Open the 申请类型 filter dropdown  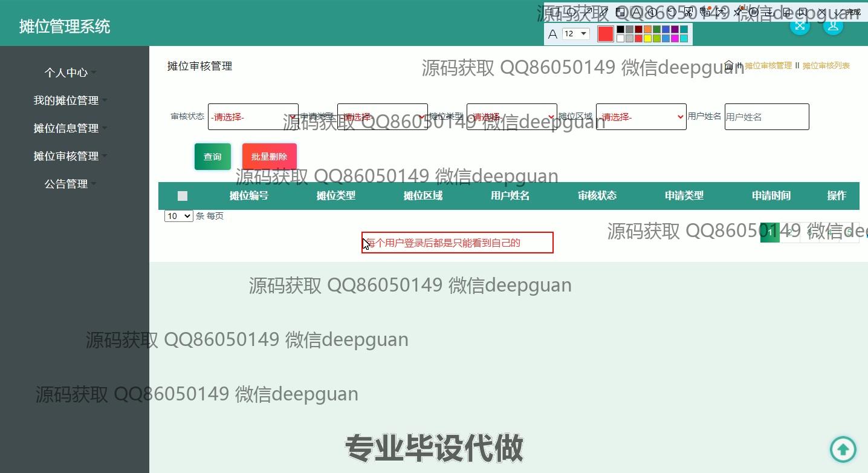(x=383, y=117)
